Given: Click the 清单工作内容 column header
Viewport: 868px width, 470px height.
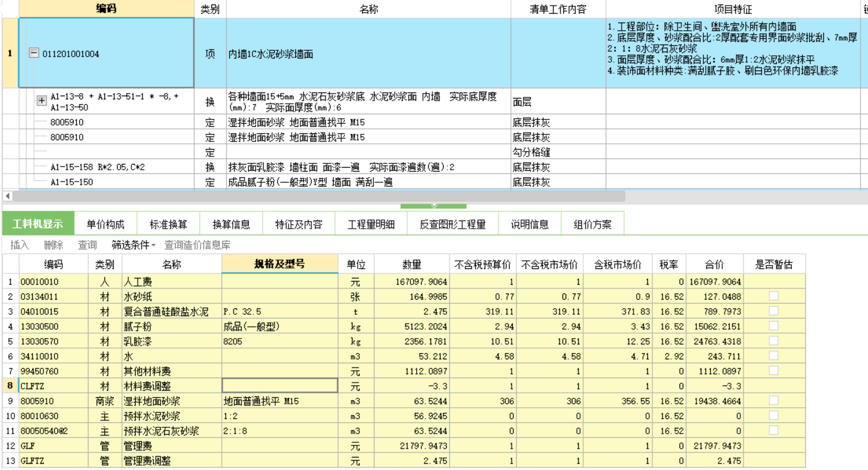Looking at the screenshot, I should click(558, 9).
